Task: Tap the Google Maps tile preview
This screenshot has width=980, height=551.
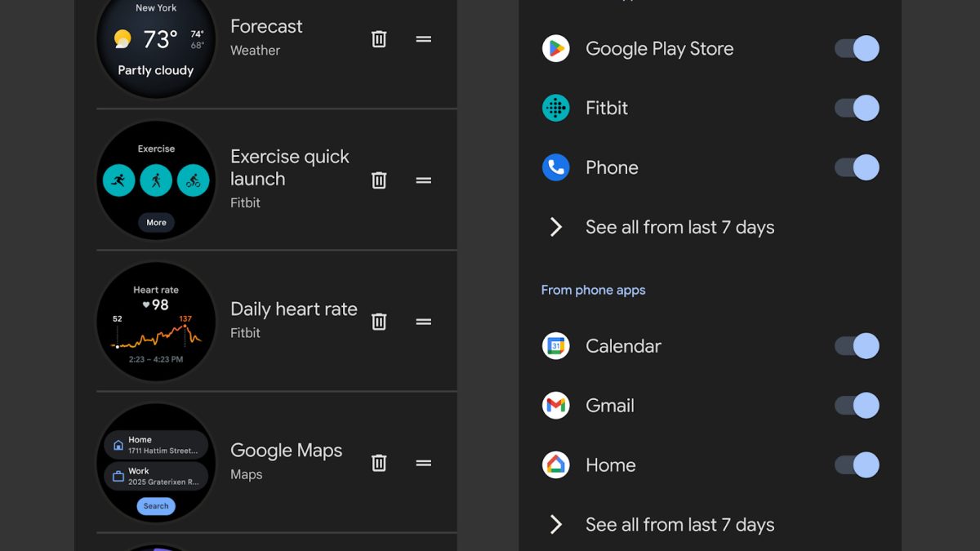Action: coord(156,463)
